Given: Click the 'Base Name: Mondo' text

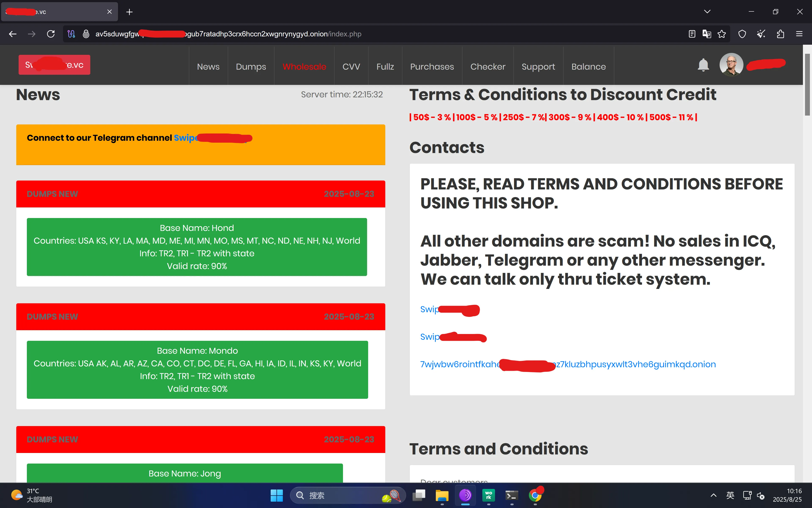Looking at the screenshot, I should pyautogui.click(x=197, y=351).
